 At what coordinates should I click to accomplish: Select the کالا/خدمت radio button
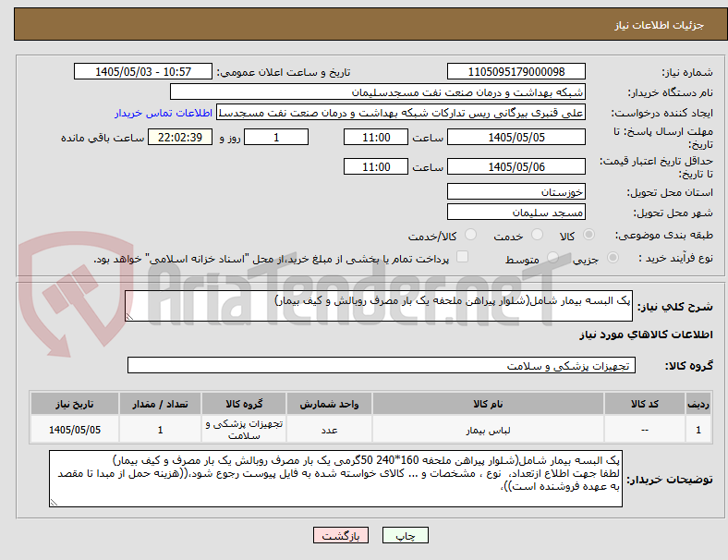[x=471, y=235]
